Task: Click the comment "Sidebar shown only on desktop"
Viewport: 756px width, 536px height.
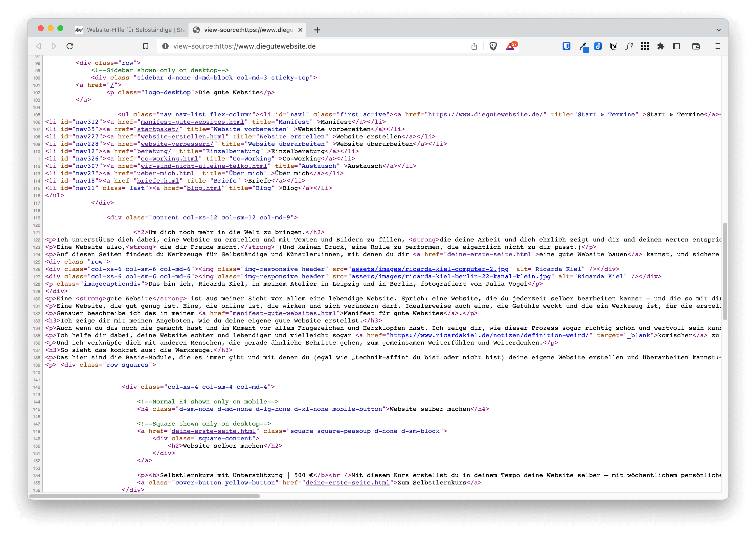Action: (x=160, y=70)
